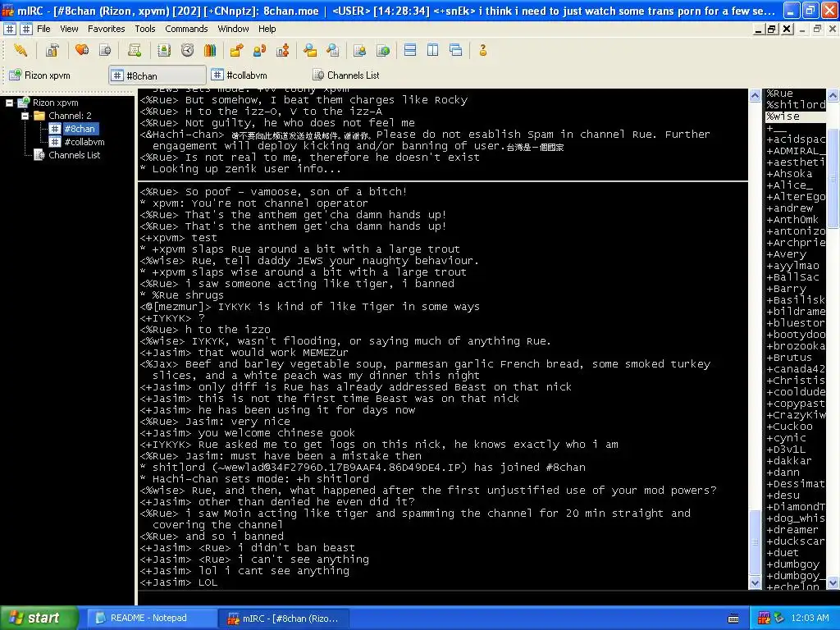Open the Timer clock toolbar icon
840x630 pixels.
[187, 50]
